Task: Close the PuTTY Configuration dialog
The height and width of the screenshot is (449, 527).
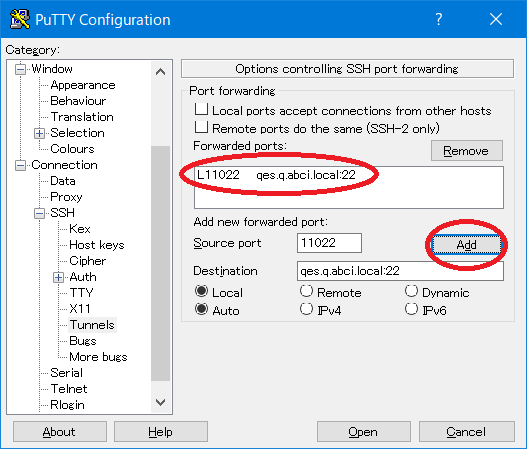Action: coord(496,19)
